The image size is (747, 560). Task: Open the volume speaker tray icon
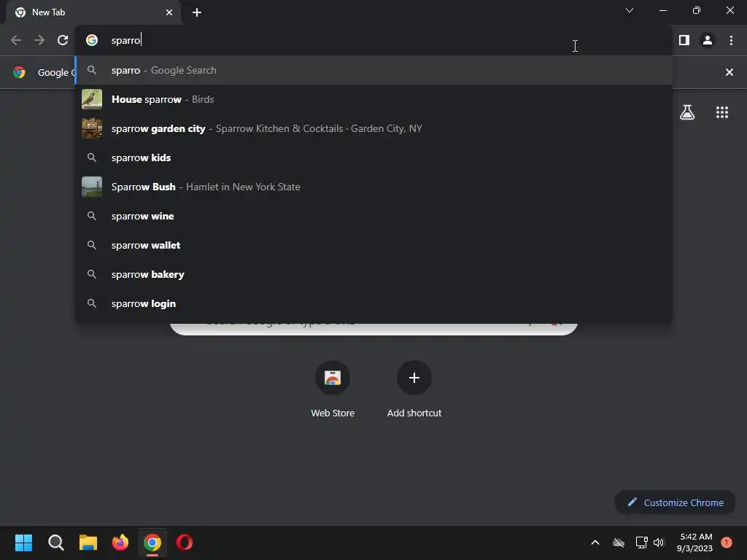click(x=659, y=542)
